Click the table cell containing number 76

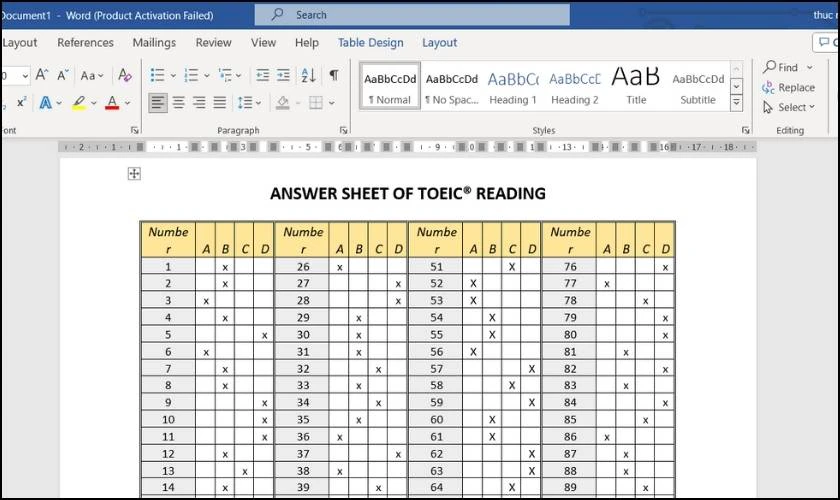click(x=570, y=266)
